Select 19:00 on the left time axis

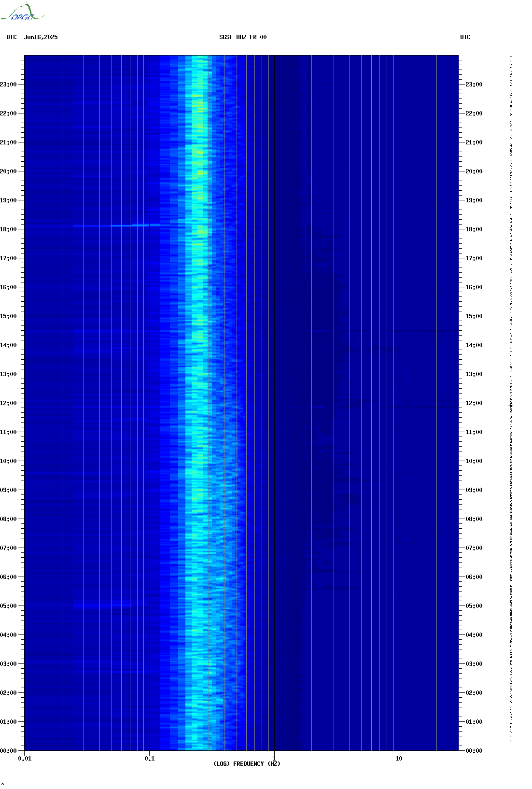pyautogui.click(x=8, y=200)
